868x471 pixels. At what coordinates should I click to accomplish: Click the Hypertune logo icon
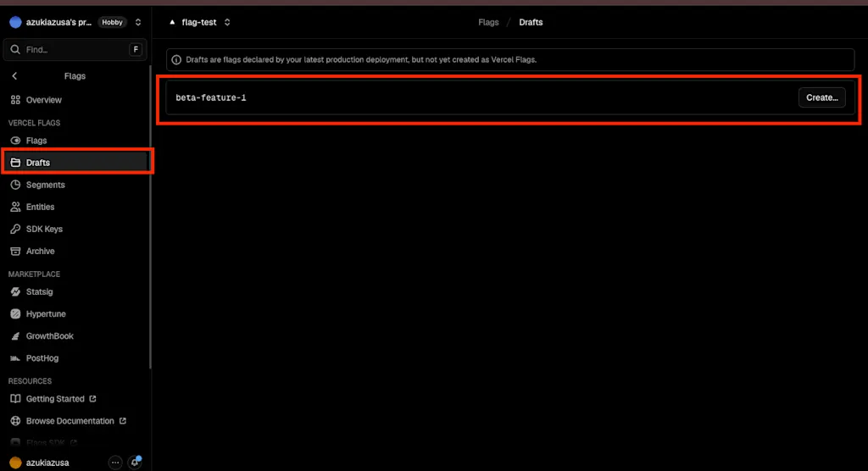pyautogui.click(x=15, y=313)
